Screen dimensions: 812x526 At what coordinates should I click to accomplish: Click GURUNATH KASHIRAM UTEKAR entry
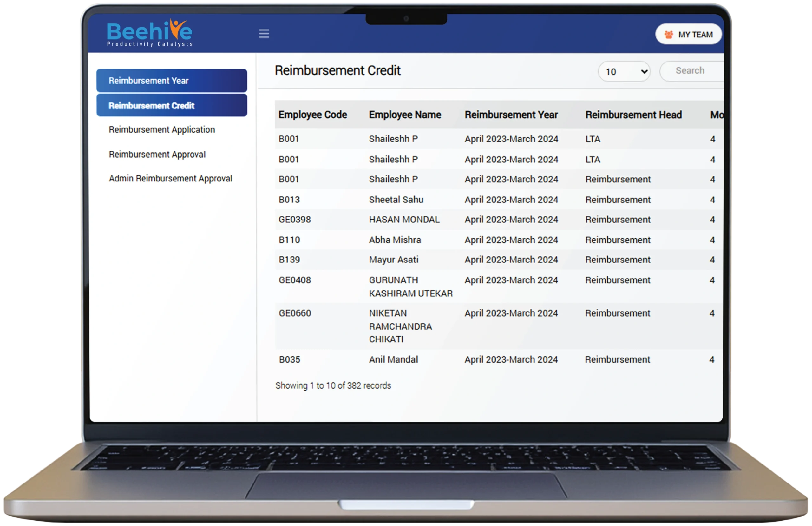410,286
